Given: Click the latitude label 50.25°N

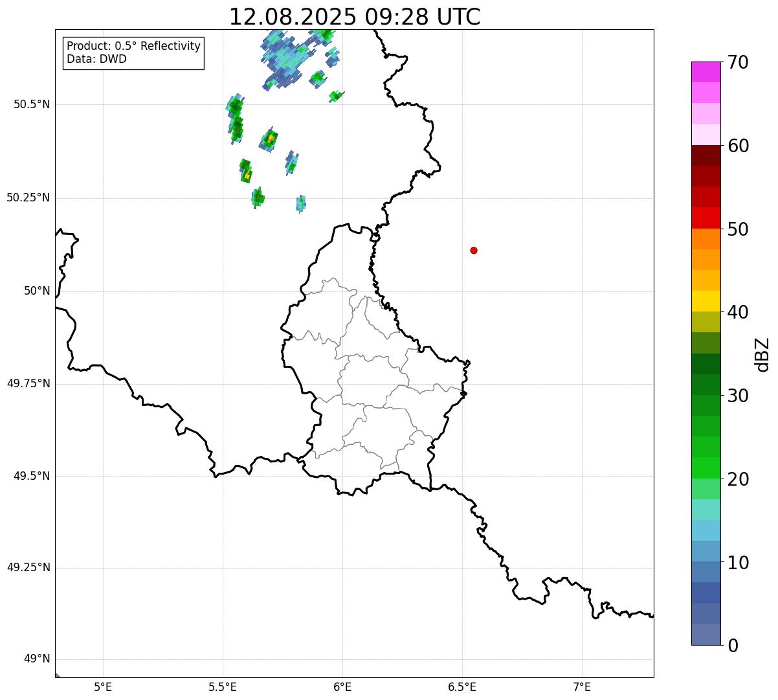Looking at the screenshot, I should (x=28, y=198).
